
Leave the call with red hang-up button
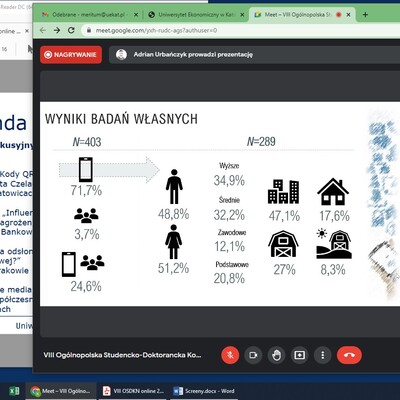(x=349, y=355)
